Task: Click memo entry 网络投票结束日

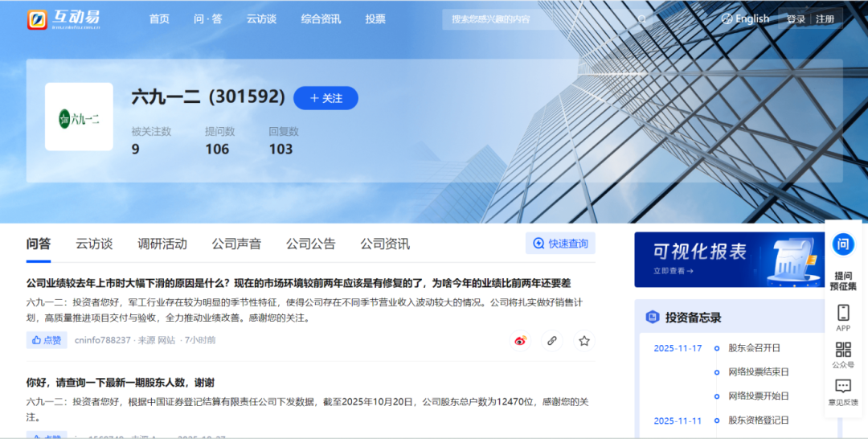Action: (x=759, y=371)
